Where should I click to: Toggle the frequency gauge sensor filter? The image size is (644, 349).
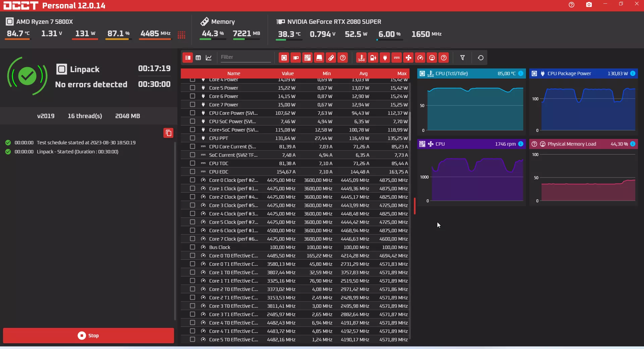[420, 58]
